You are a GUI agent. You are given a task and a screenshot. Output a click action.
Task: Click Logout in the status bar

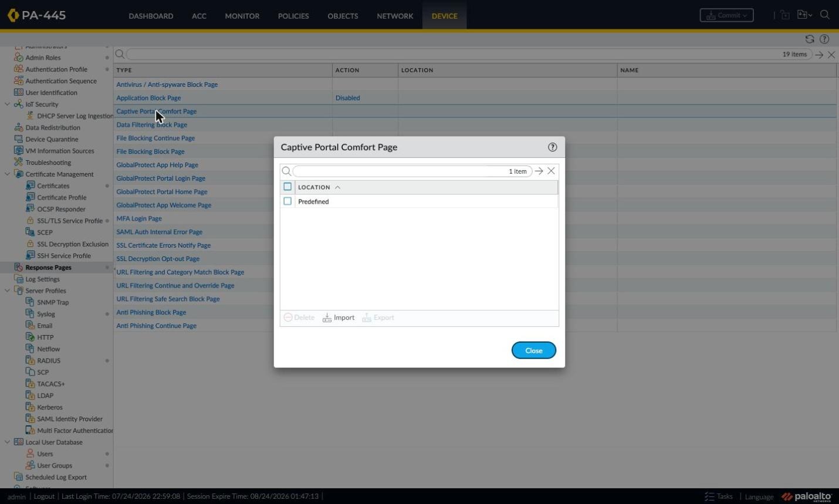click(x=44, y=496)
